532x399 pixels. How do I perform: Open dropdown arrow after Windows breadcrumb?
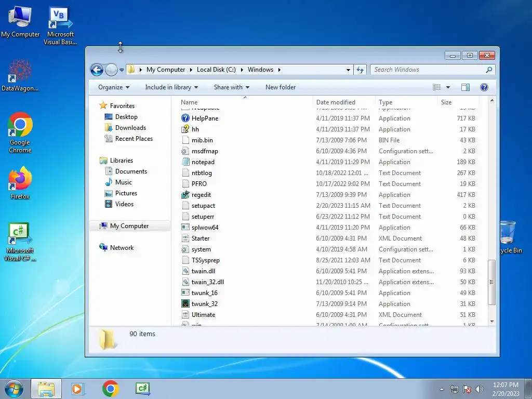(x=279, y=70)
